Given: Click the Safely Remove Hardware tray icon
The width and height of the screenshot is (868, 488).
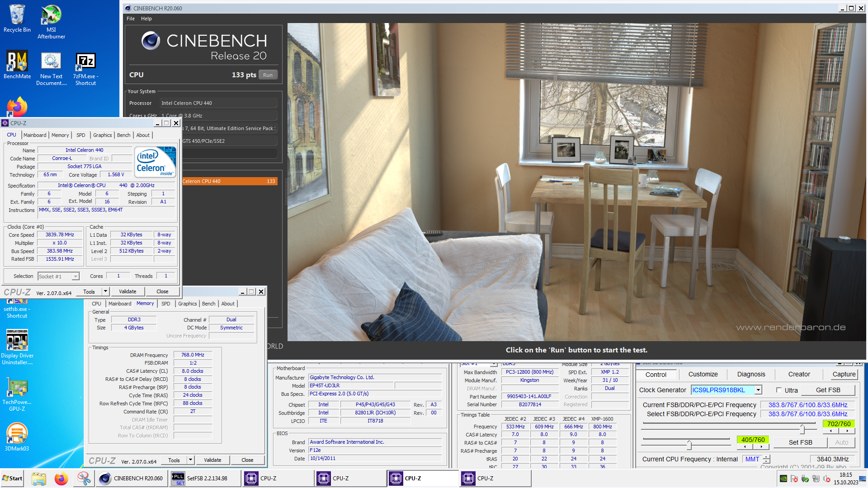Looking at the screenshot, I should pos(805,479).
